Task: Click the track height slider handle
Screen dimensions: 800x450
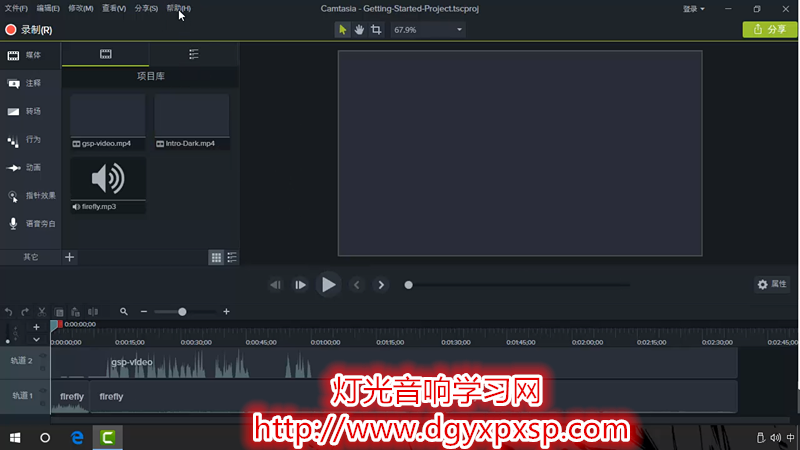Action: (x=8, y=341)
